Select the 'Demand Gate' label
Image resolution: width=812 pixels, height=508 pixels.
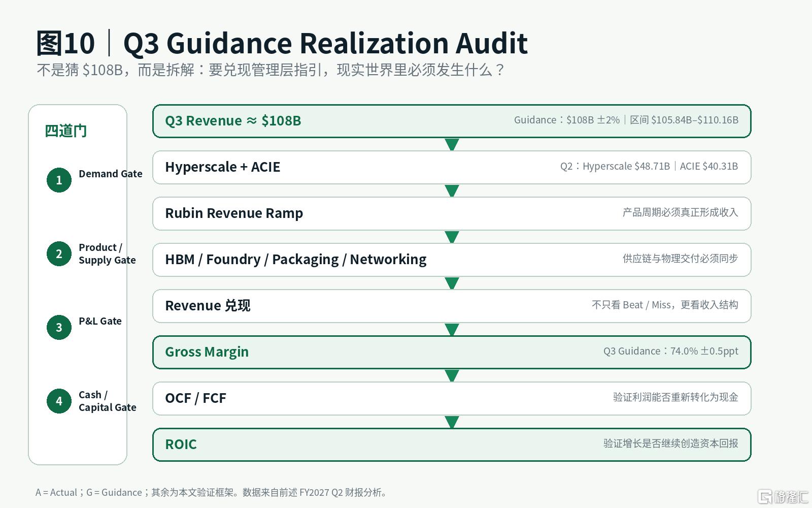coord(111,174)
